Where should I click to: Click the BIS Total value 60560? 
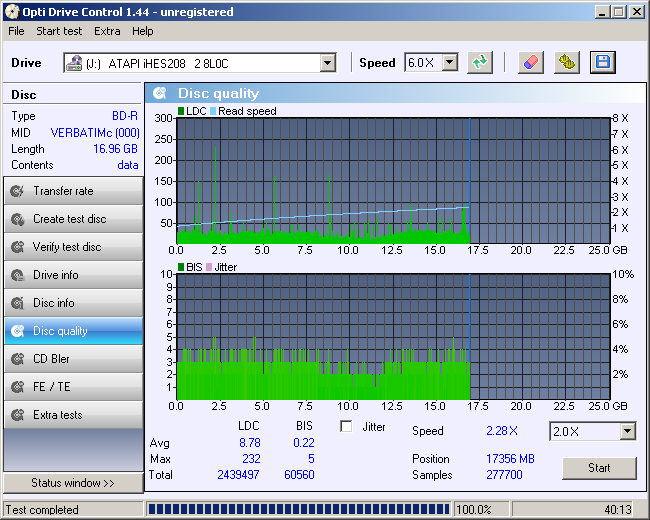299,474
